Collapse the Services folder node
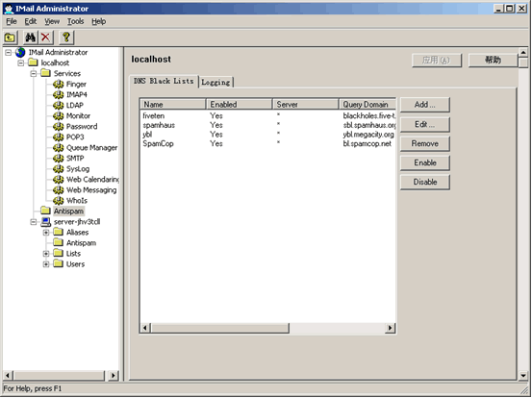This screenshot has height=398, width=532. pos(34,74)
